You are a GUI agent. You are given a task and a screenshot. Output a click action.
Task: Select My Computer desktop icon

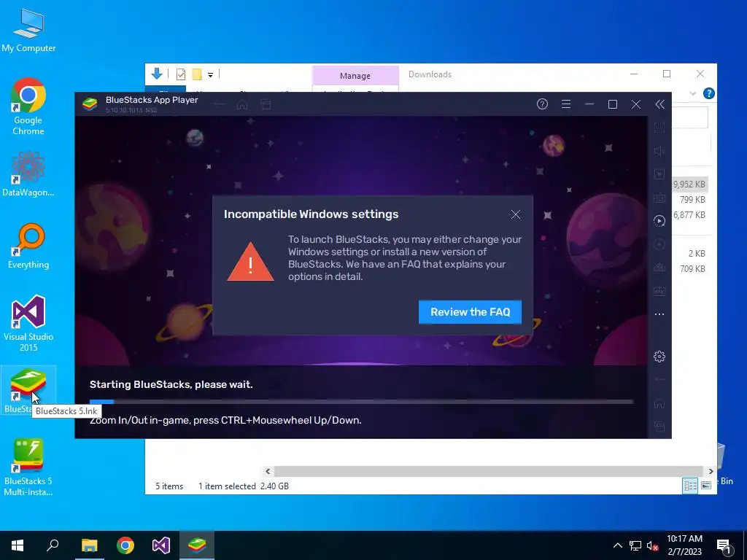[28, 30]
